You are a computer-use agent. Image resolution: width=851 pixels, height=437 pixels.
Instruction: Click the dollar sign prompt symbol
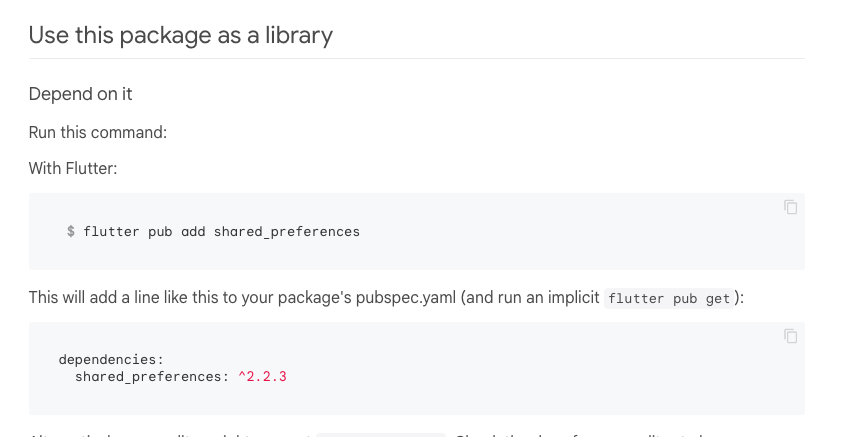pyautogui.click(x=71, y=231)
